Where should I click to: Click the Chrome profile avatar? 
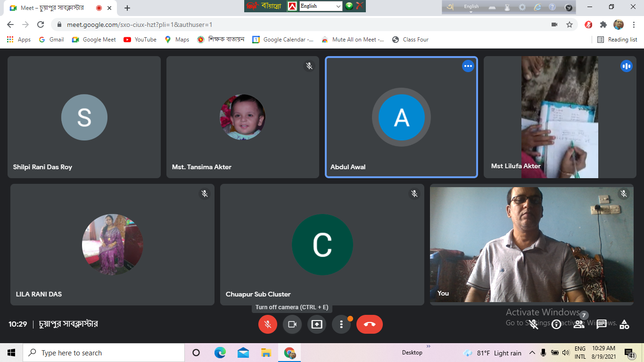tap(619, 25)
